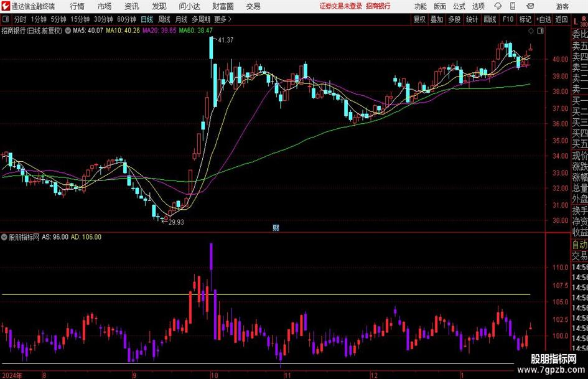Click the 自动 label in right panel

(579, 245)
